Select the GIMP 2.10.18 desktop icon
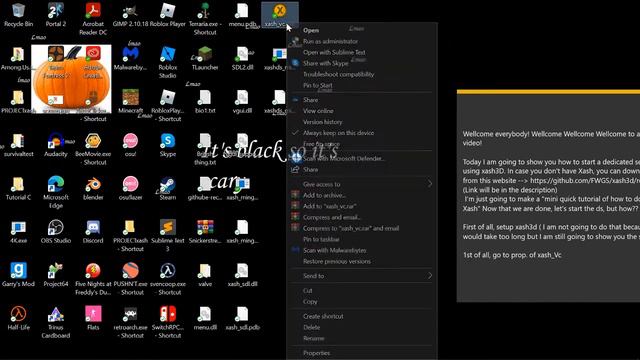This screenshot has width=640, height=360. tap(130, 15)
